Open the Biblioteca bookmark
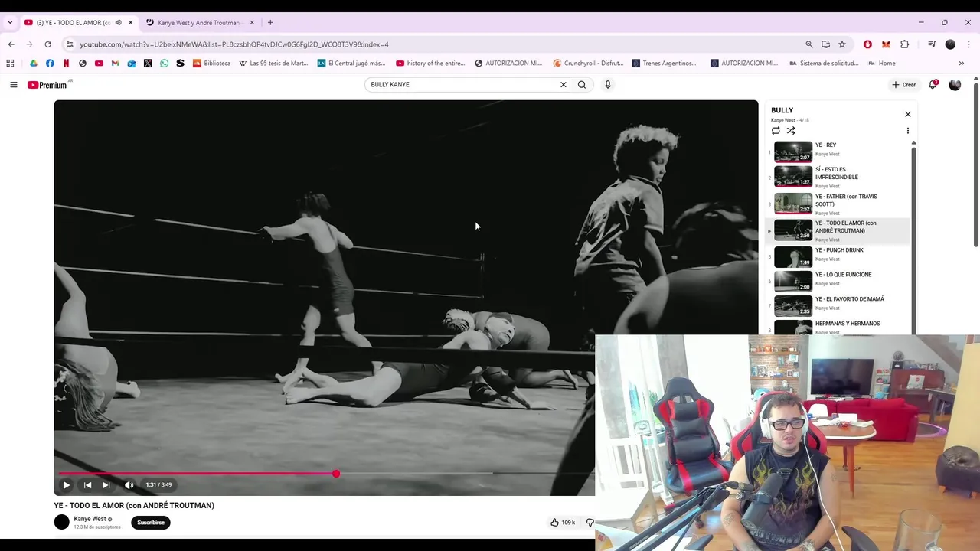Screen dimensions: 980x551 click(212, 64)
